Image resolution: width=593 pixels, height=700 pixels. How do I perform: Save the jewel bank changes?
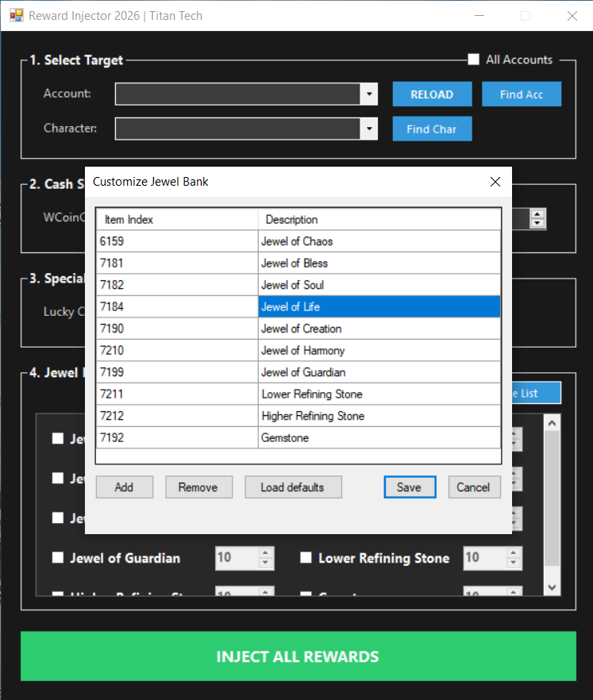[409, 487]
